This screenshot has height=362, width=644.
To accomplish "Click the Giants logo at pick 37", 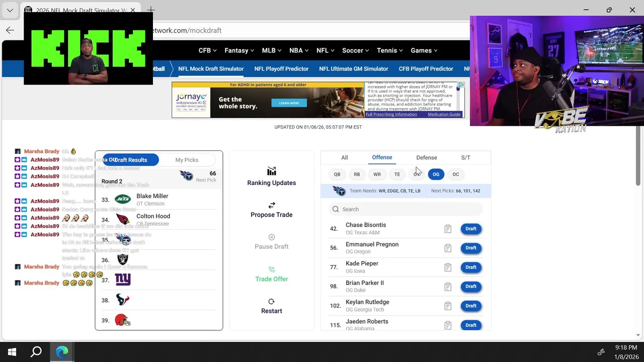I will [x=123, y=280].
